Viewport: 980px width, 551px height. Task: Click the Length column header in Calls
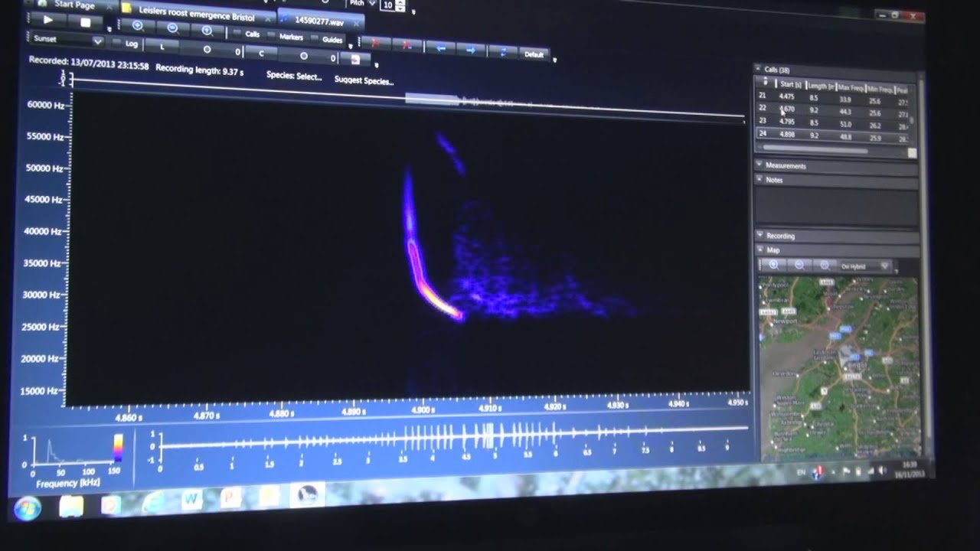click(820, 86)
